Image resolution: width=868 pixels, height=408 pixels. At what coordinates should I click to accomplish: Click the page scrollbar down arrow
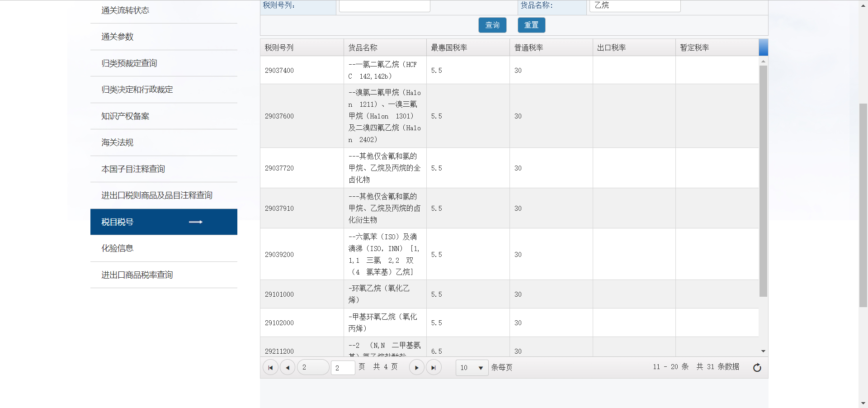tap(863, 403)
